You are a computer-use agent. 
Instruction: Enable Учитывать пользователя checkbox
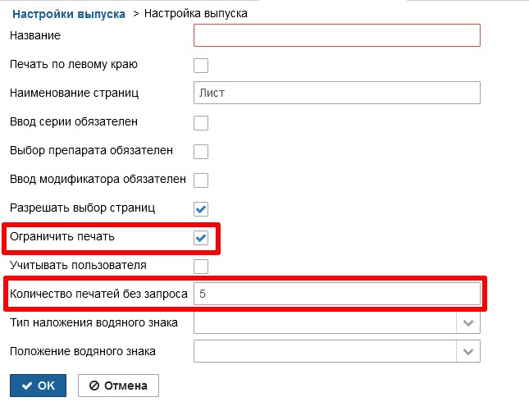click(x=201, y=266)
